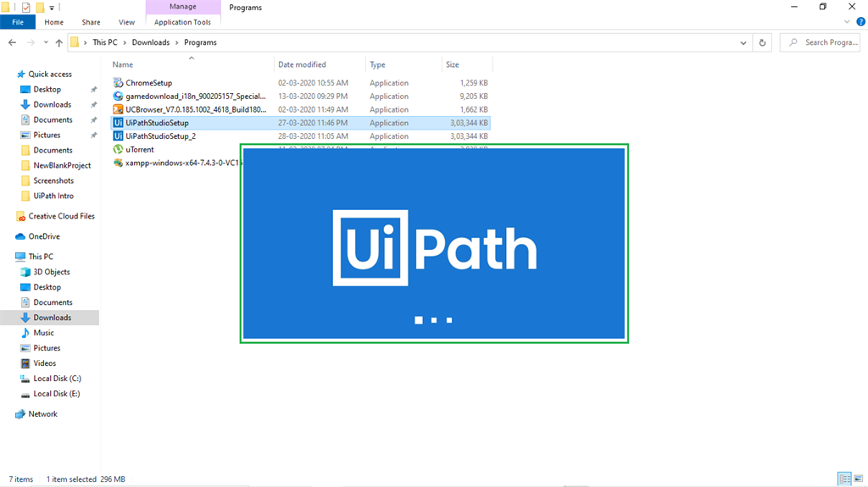Open pinned Pictures under Quick access
868x487 pixels.
click(x=47, y=135)
